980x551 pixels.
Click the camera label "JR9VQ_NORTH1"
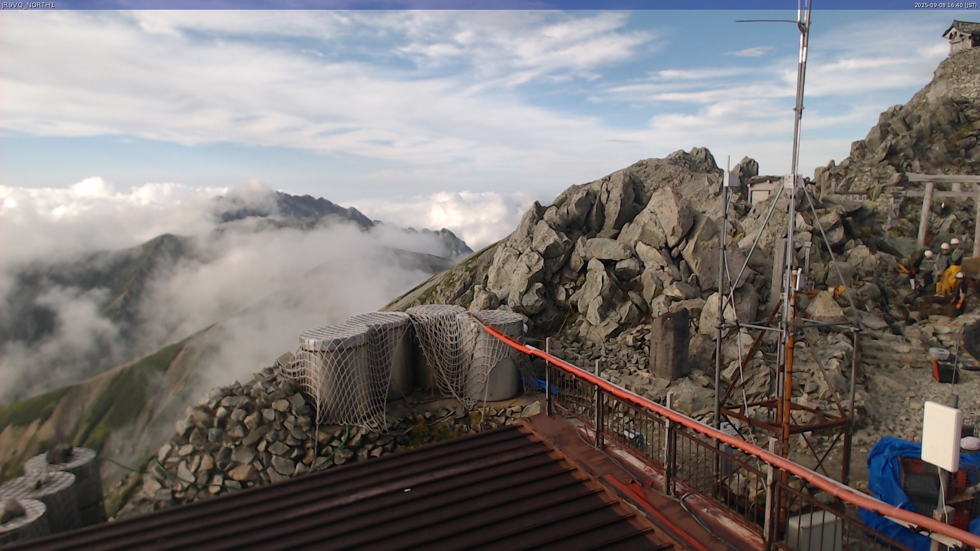pyautogui.click(x=28, y=5)
